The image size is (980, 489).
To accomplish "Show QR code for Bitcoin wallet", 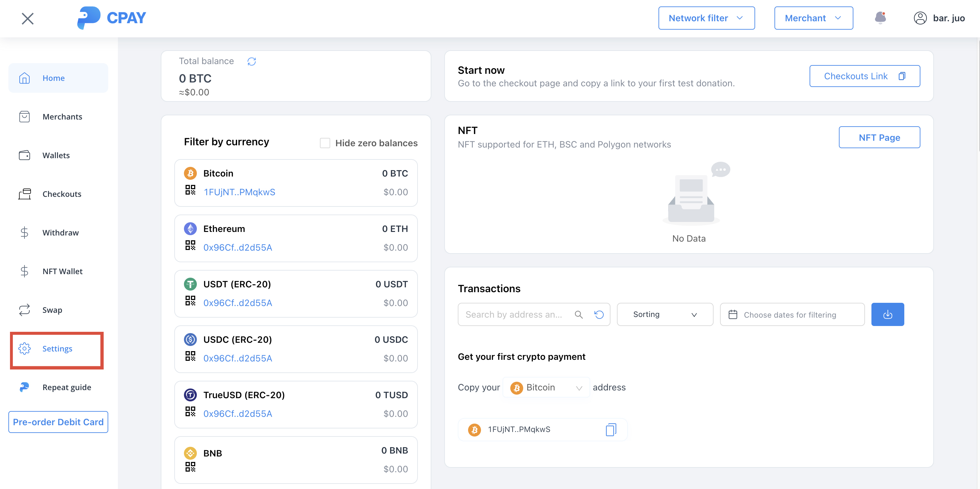I will pyautogui.click(x=190, y=190).
